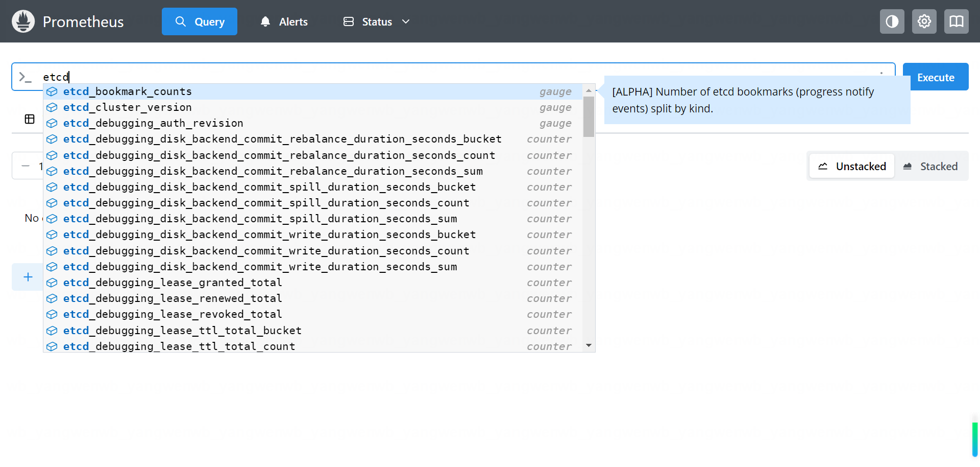Switch the graph to Unstacked mode
Viewport: 980px width, 467px height.
pos(852,167)
